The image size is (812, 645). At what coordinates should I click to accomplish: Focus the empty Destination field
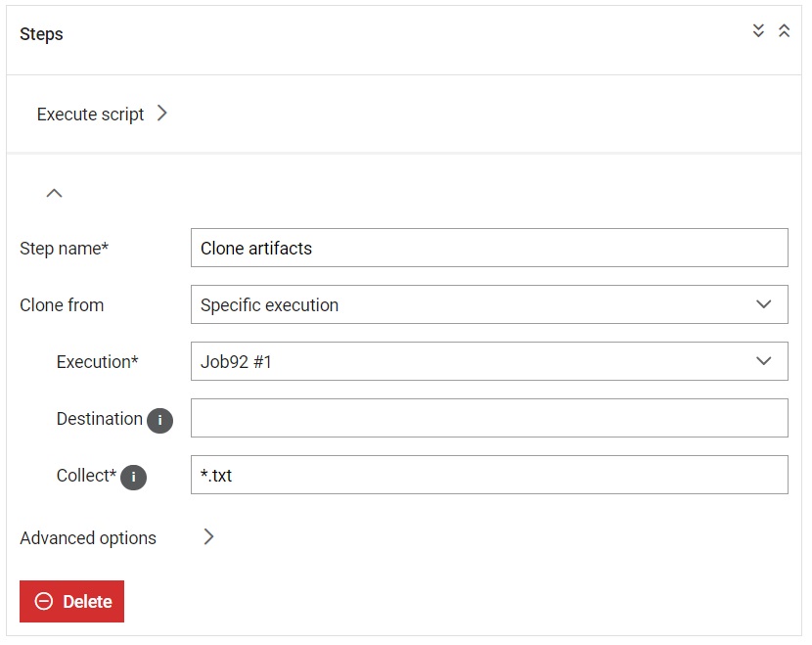pyautogui.click(x=489, y=418)
